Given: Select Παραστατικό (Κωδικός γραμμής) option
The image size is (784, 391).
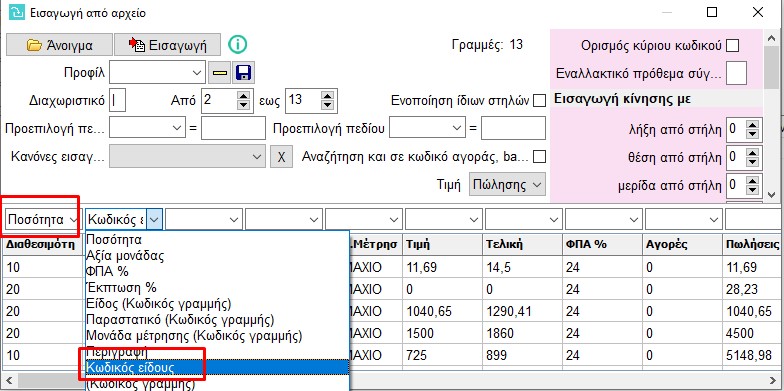Looking at the screenshot, I should coord(218,320).
